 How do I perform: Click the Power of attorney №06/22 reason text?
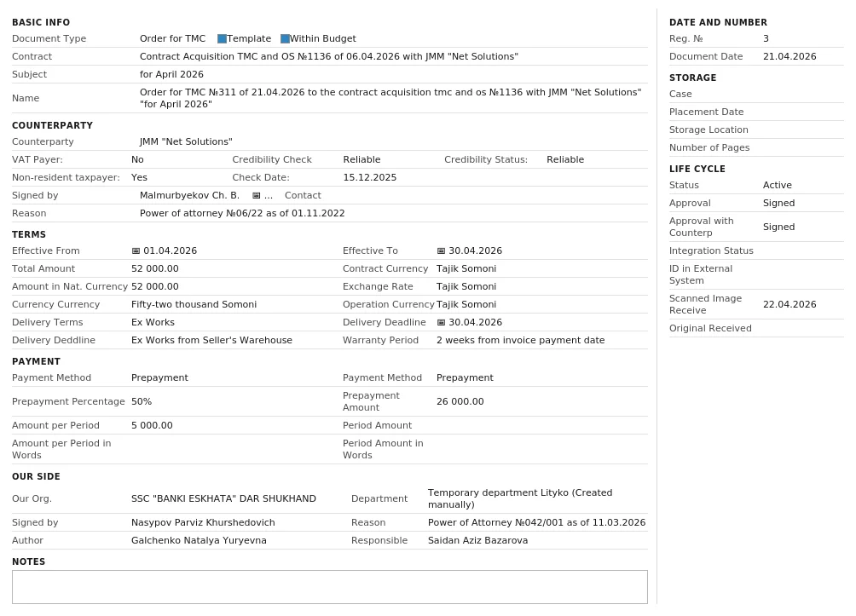coord(242,213)
